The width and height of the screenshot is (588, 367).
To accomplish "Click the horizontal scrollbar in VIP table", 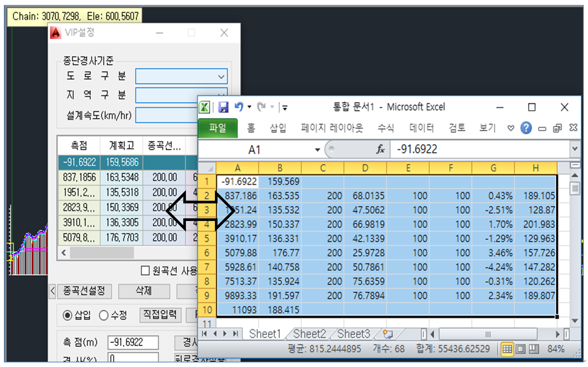I will (x=102, y=253).
